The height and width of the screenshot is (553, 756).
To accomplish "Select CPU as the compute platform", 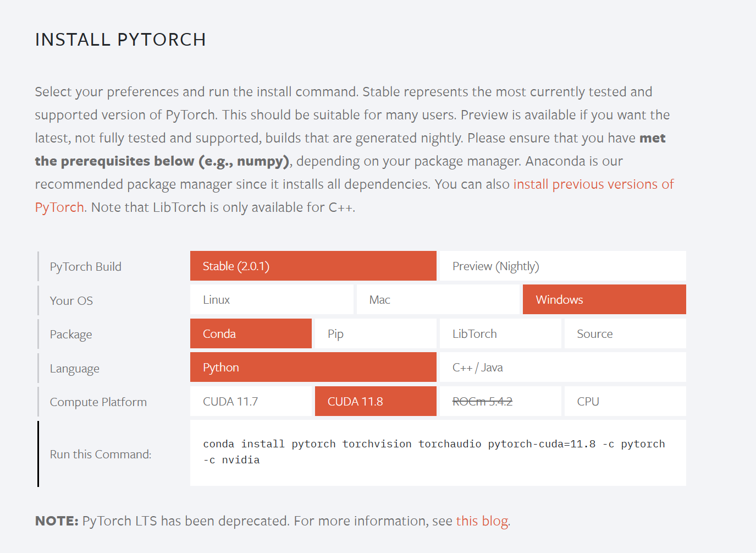I will 625,401.
